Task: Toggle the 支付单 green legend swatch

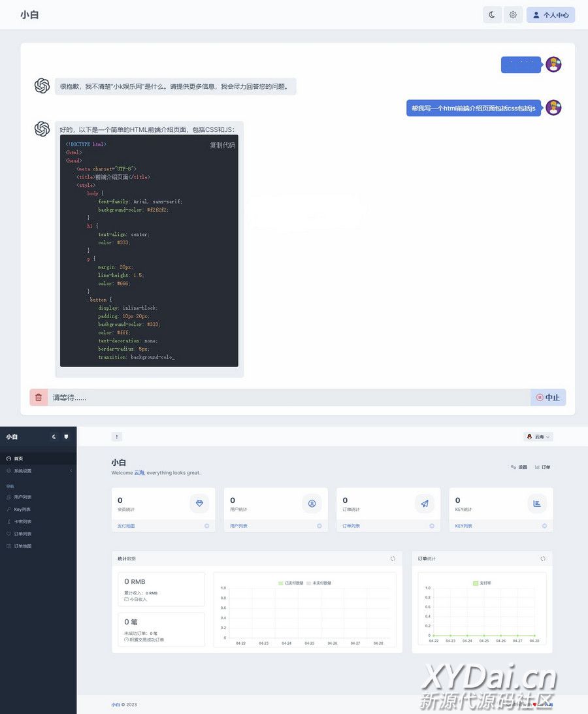Action: point(476,583)
